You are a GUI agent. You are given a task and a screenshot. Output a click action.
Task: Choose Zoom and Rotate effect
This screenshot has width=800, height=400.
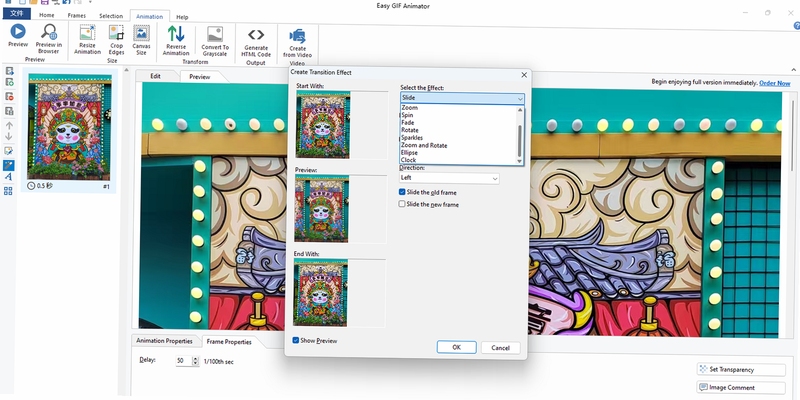click(x=424, y=145)
